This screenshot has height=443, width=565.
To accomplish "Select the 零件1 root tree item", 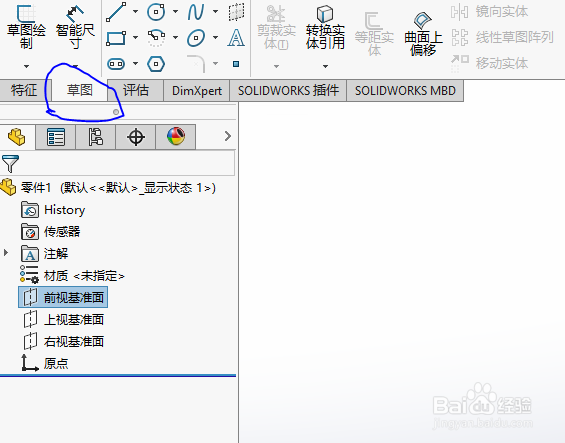I will [108, 188].
